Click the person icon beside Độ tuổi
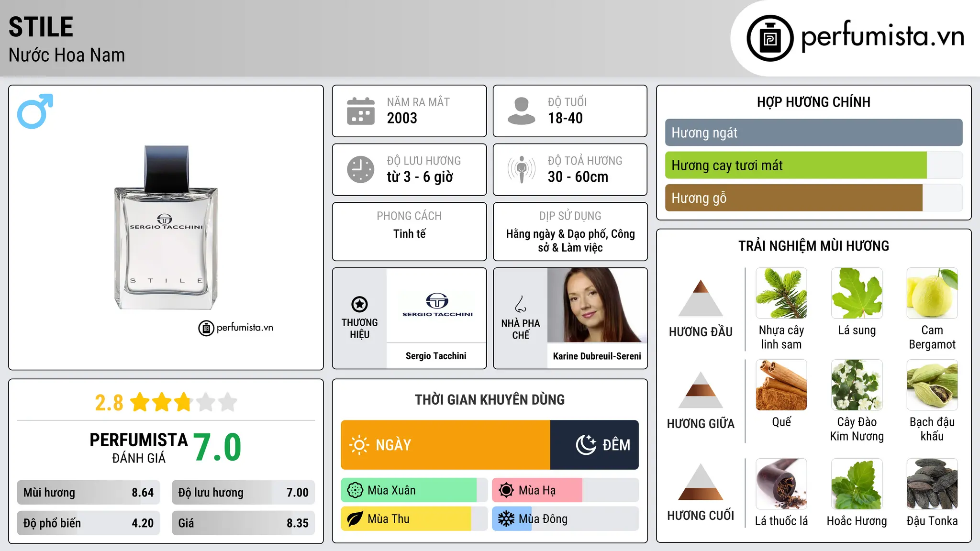980x551 pixels. (x=522, y=111)
